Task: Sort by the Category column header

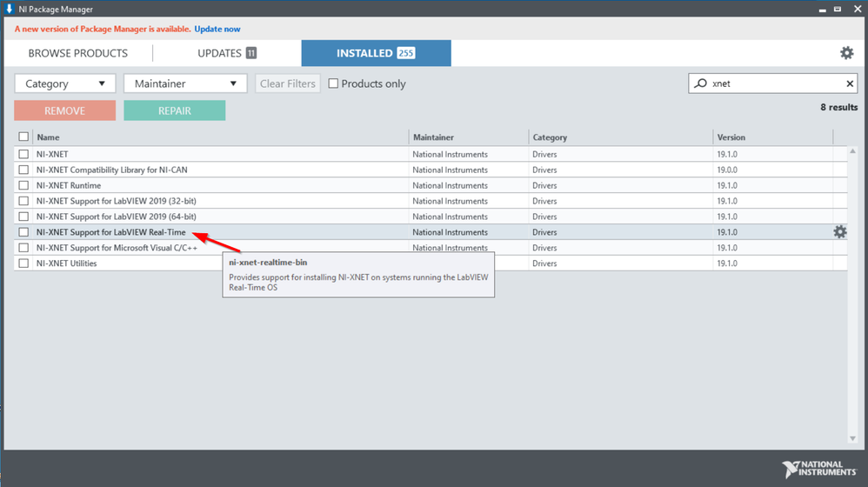Action: [550, 137]
